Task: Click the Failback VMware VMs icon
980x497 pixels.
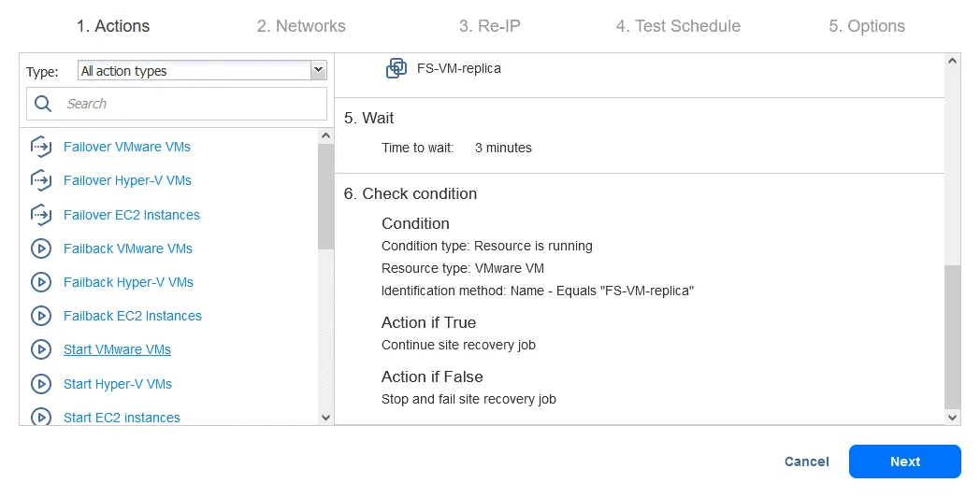Action: click(40, 248)
